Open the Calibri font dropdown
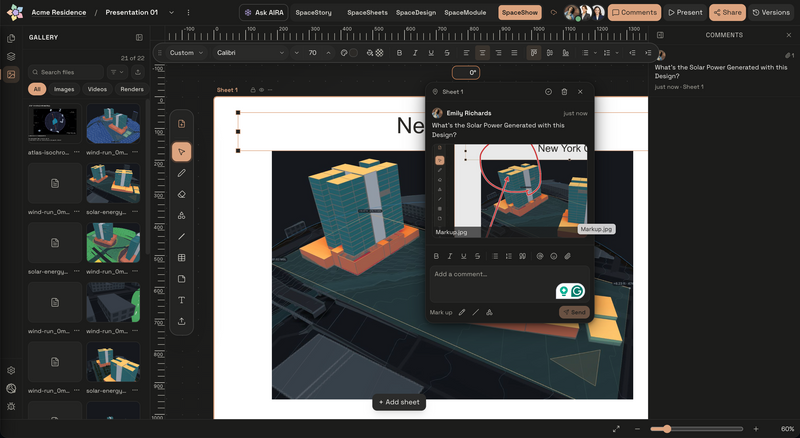 249,53
